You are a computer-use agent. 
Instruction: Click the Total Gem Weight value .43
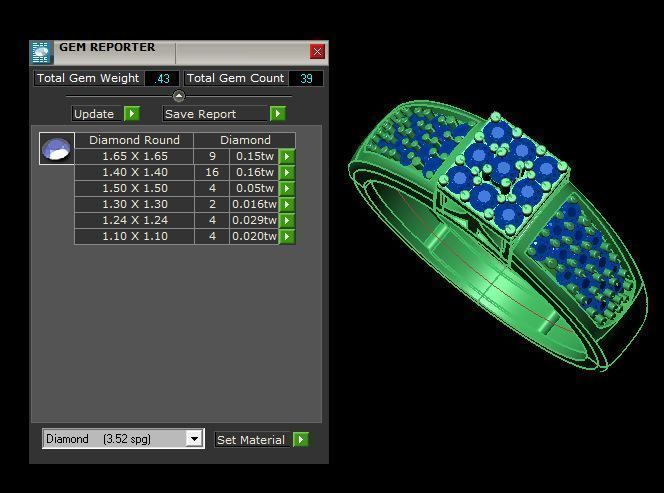[162, 78]
